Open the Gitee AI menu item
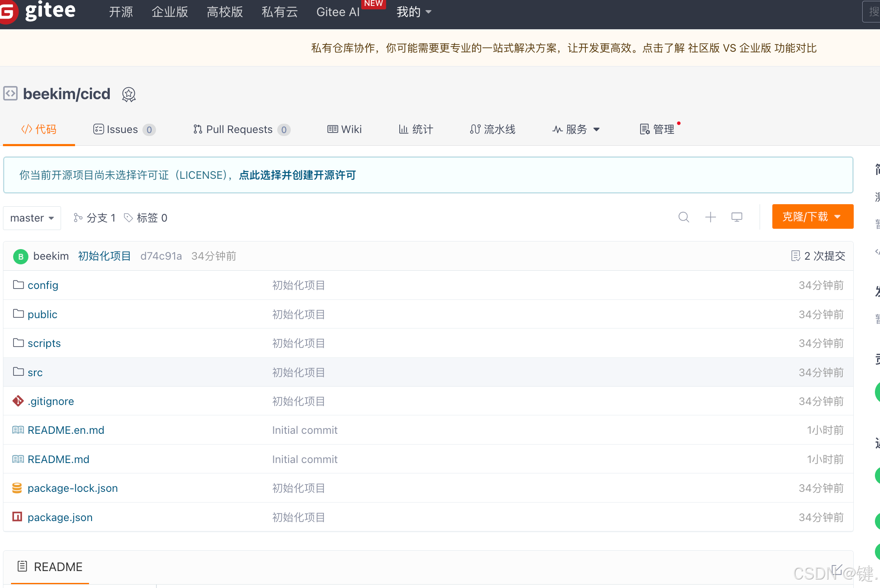Viewport: 880px width, 588px height. (x=338, y=12)
